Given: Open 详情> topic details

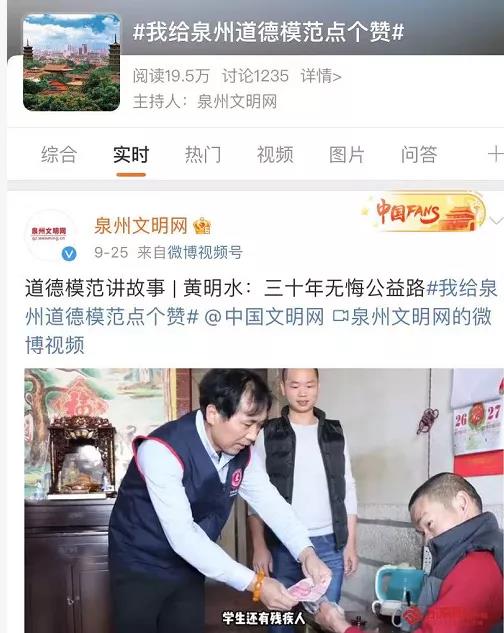Looking at the screenshot, I should click(x=321, y=76).
